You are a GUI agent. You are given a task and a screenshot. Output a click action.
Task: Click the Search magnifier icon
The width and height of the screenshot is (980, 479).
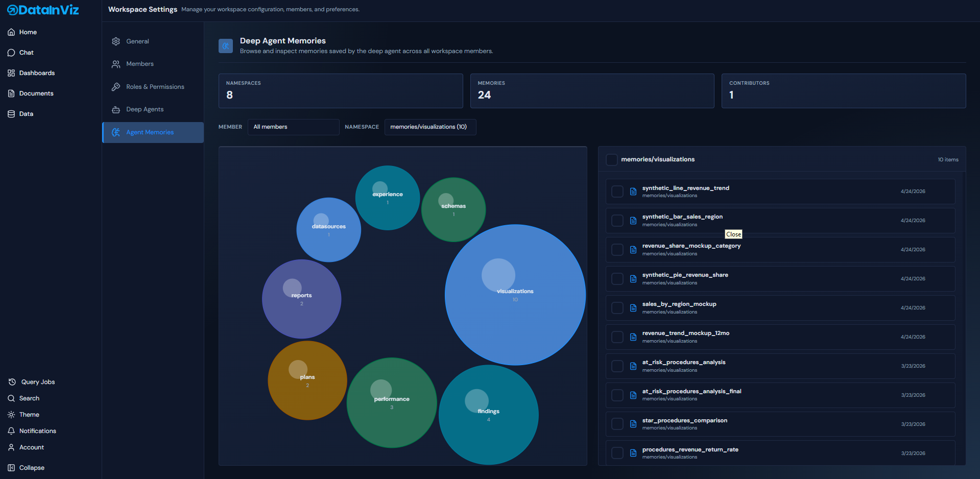[x=11, y=398]
